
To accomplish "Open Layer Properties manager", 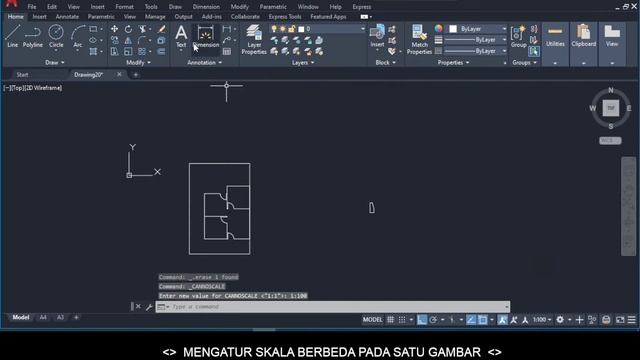I will (254, 39).
